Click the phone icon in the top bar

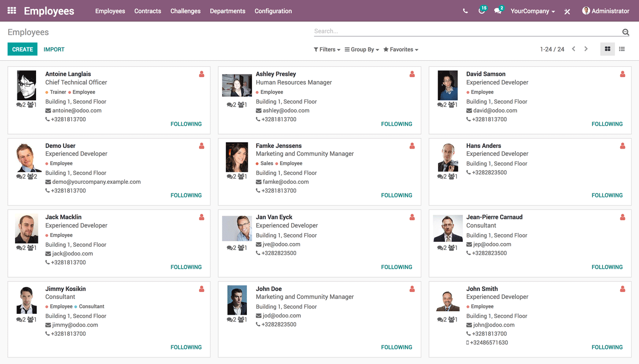coord(465,10)
